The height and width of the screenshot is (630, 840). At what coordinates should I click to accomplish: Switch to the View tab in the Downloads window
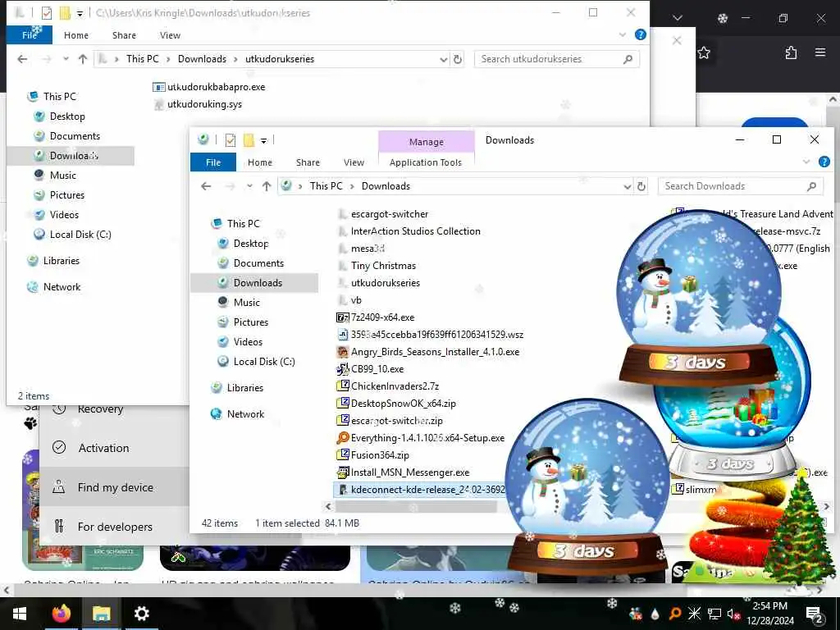pos(354,162)
